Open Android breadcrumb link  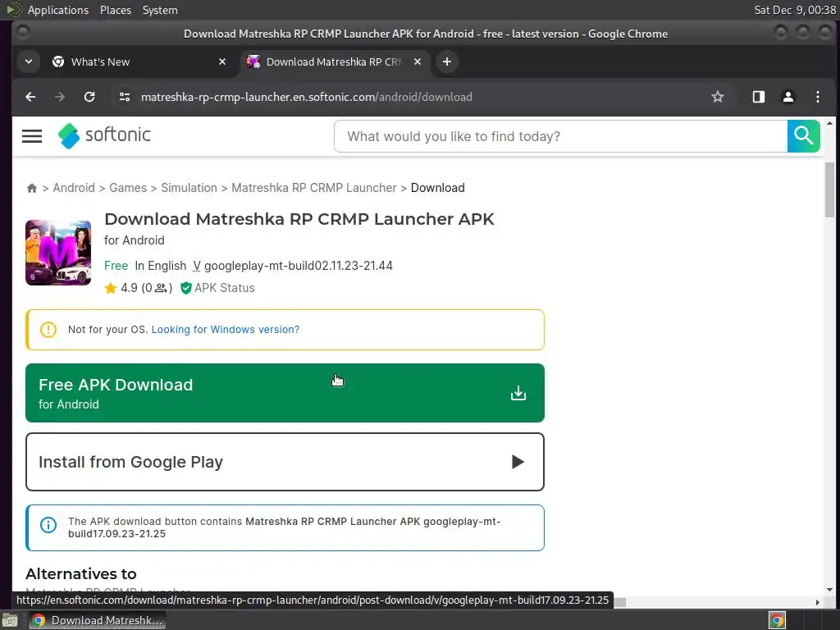73,188
